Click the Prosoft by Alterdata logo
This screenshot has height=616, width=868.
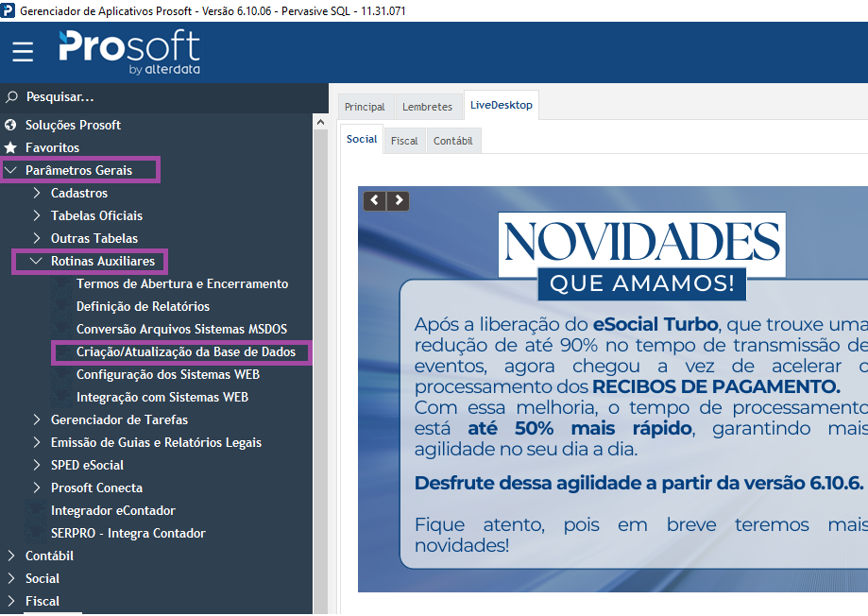pyautogui.click(x=129, y=52)
